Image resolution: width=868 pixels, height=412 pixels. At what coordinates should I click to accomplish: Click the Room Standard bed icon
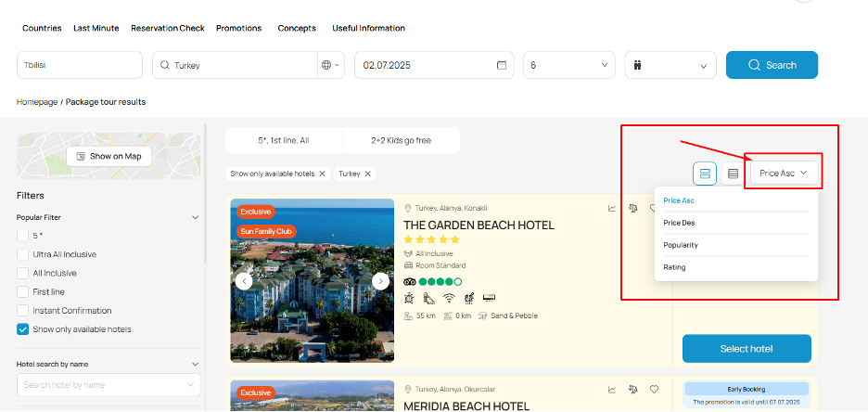[409, 265]
